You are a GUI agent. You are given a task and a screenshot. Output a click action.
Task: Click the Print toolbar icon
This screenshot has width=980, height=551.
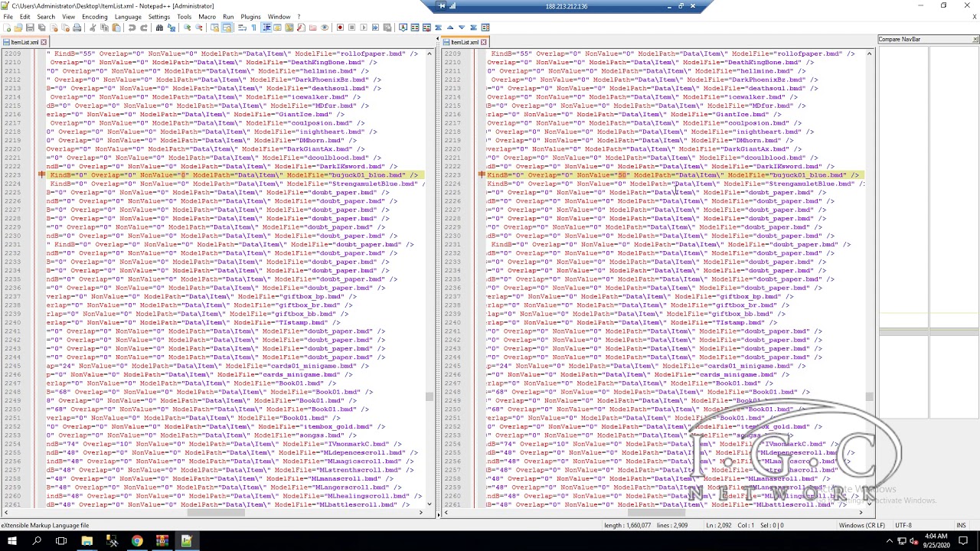tap(77, 28)
